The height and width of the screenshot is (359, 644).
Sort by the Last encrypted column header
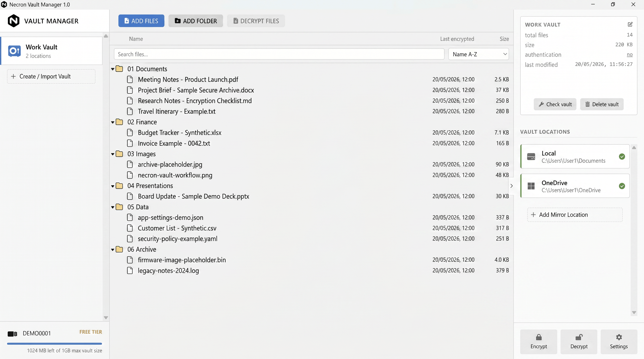[457, 39]
